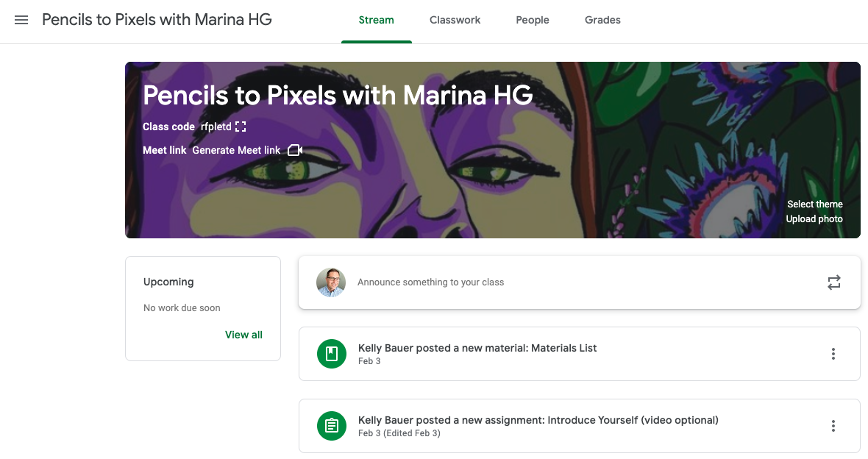This screenshot has width=868, height=459.
Task: Click the Meet video camera icon
Action: pos(295,150)
